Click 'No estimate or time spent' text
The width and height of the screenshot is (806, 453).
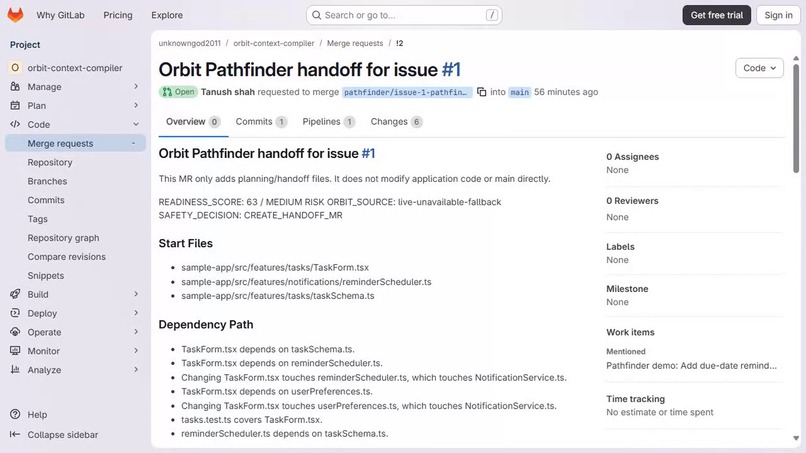pos(660,412)
